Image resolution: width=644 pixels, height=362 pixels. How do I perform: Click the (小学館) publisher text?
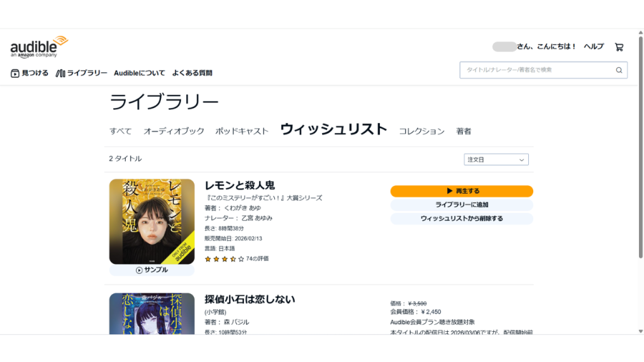click(215, 312)
